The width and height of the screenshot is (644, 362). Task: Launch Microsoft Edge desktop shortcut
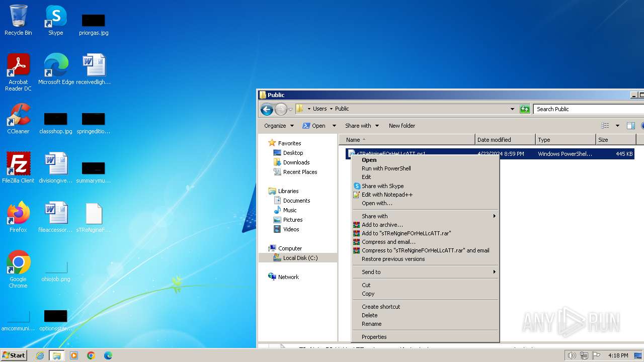click(56, 69)
